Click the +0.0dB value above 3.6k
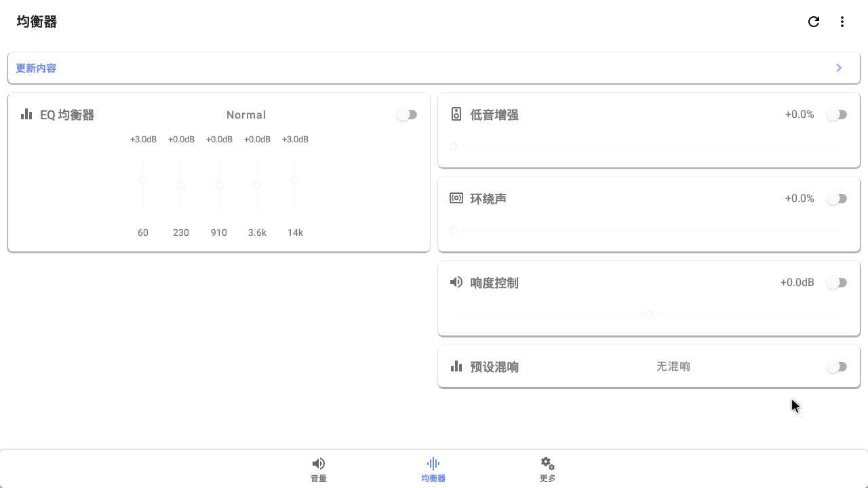The image size is (868, 488). point(257,140)
